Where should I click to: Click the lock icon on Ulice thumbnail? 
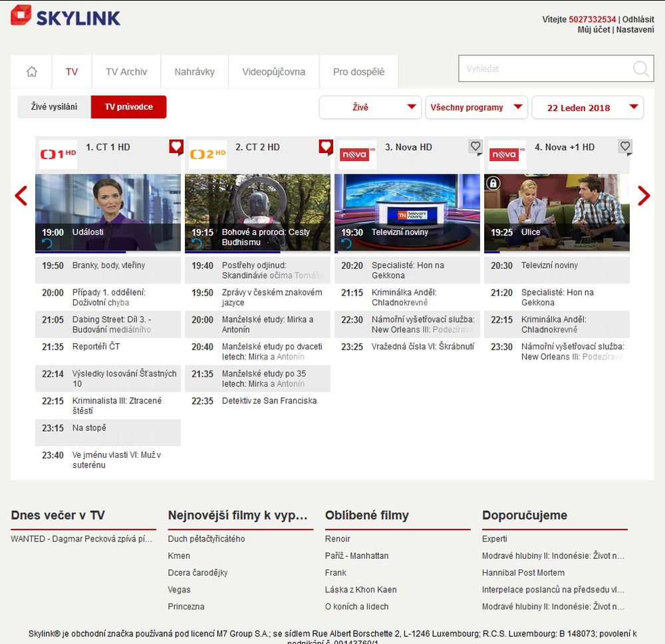click(493, 183)
